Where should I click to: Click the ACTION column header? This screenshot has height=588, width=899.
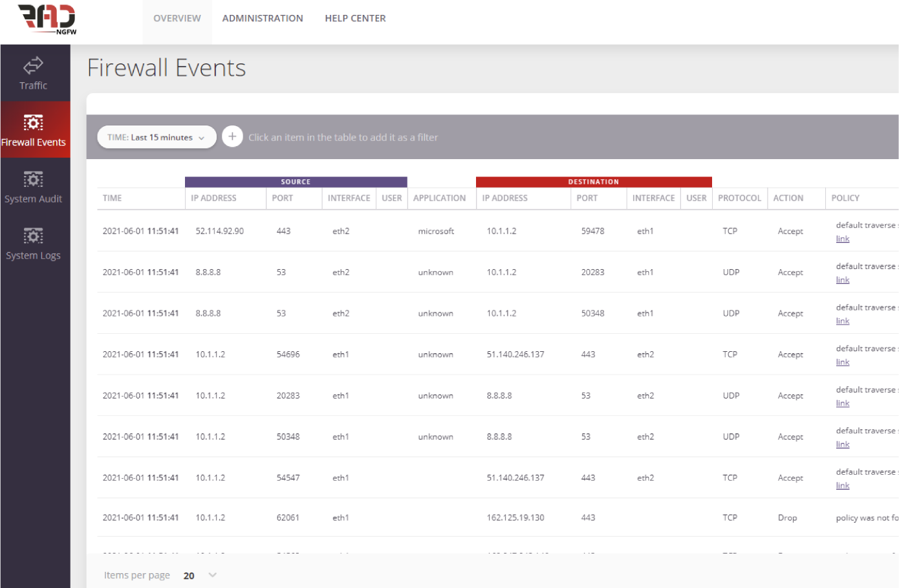(788, 198)
